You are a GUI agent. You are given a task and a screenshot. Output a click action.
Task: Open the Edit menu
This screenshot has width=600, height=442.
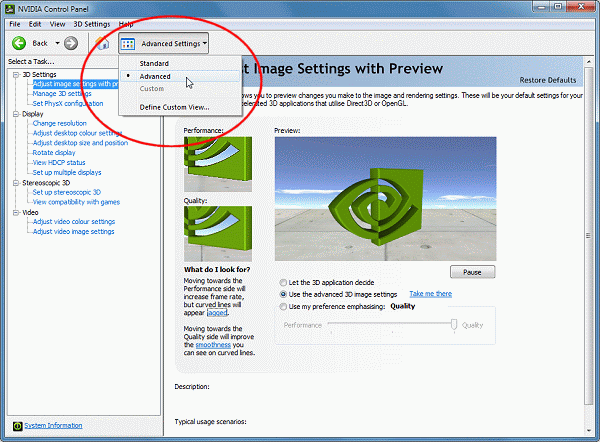35,24
